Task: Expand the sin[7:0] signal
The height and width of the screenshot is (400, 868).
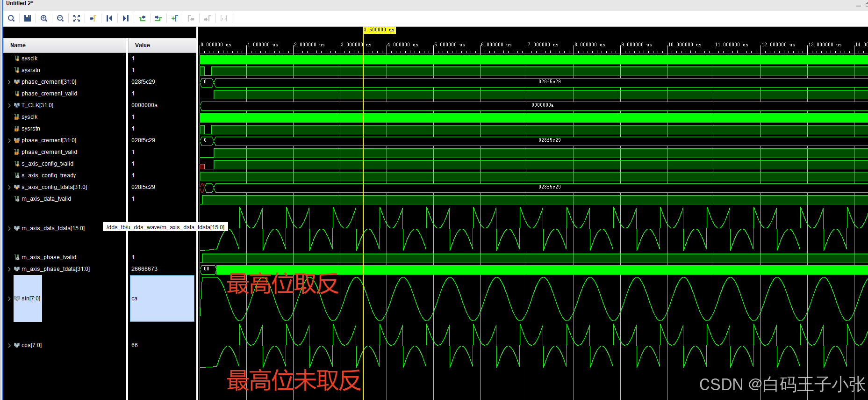Action: pos(9,298)
